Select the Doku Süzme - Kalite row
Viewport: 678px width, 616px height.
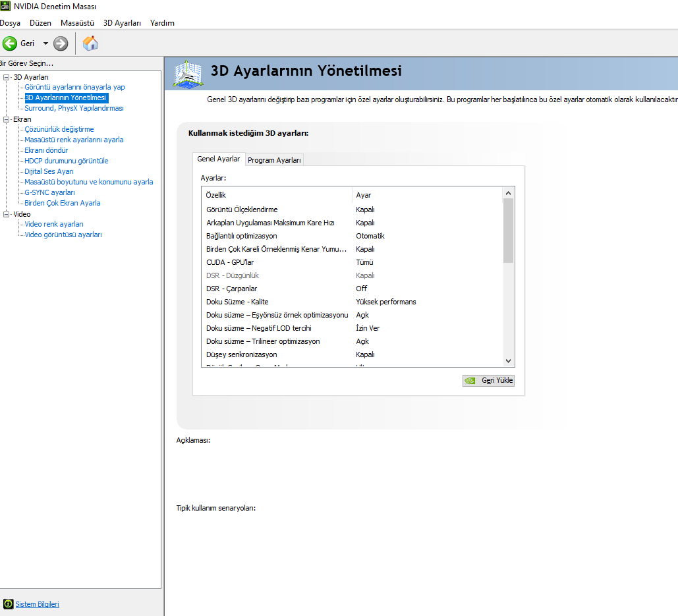[x=352, y=302]
